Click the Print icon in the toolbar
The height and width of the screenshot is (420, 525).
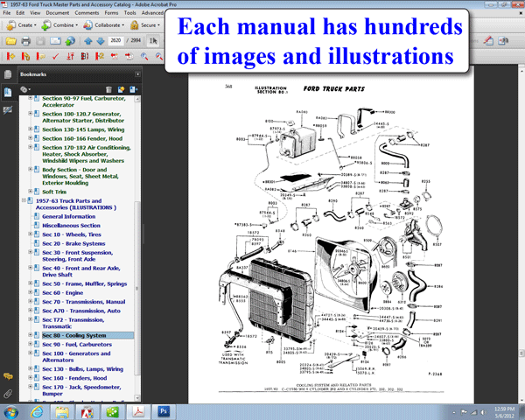25,41
